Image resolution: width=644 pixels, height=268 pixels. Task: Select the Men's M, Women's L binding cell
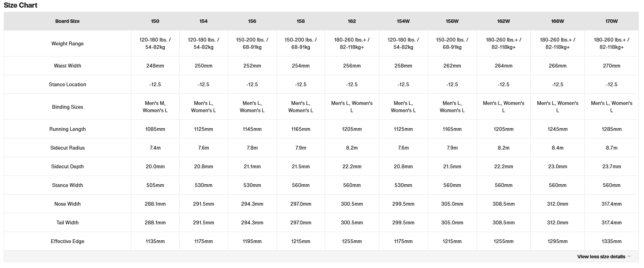(x=155, y=107)
